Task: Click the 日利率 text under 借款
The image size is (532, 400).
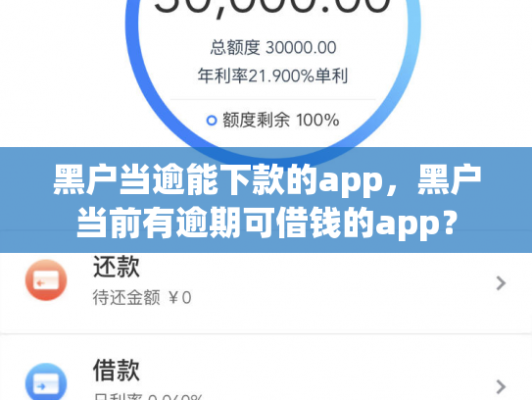Action: click(x=148, y=396)
